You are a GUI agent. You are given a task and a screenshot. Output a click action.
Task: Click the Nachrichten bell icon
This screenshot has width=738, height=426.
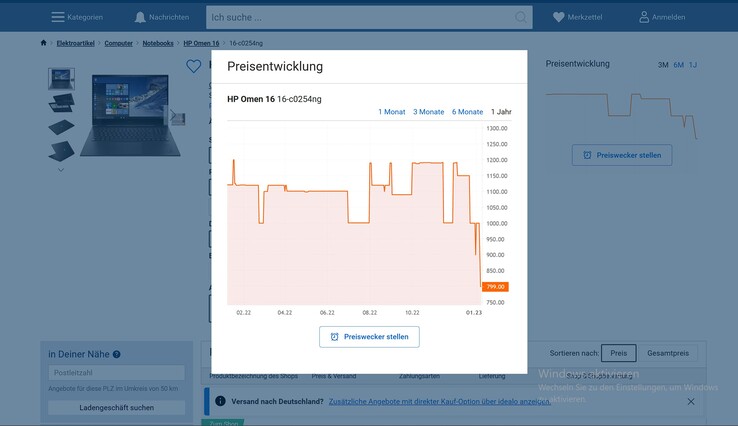point(139,17)
